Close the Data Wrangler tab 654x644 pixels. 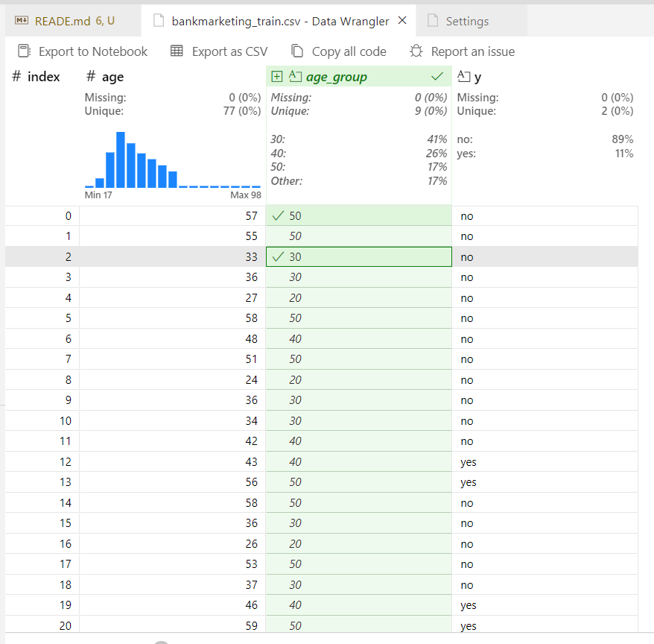(401, 21)
